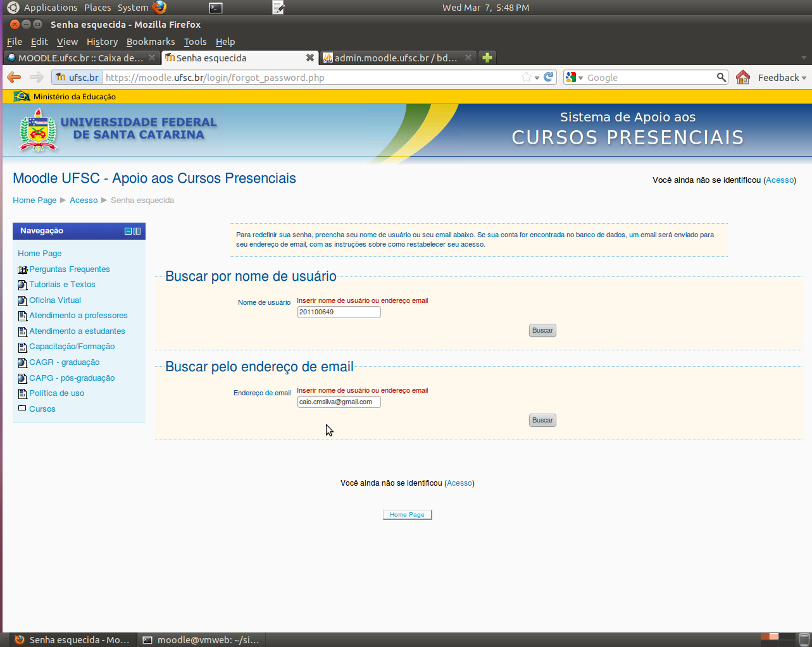Image resolution: width=812 pixels, height=647 pixels.
Task: Click the icon beside CAGR - graduação
Action: (23, 362)
